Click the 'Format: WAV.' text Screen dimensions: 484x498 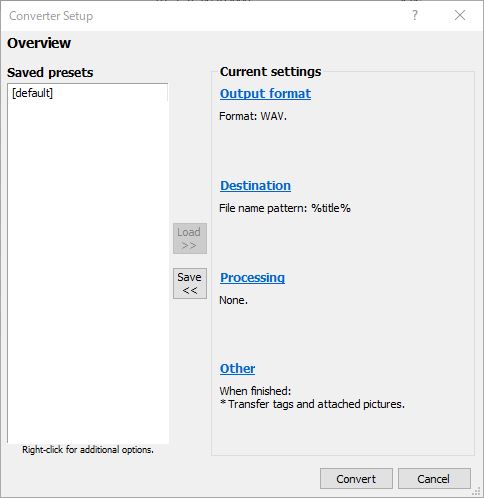[x=253, y=116]
